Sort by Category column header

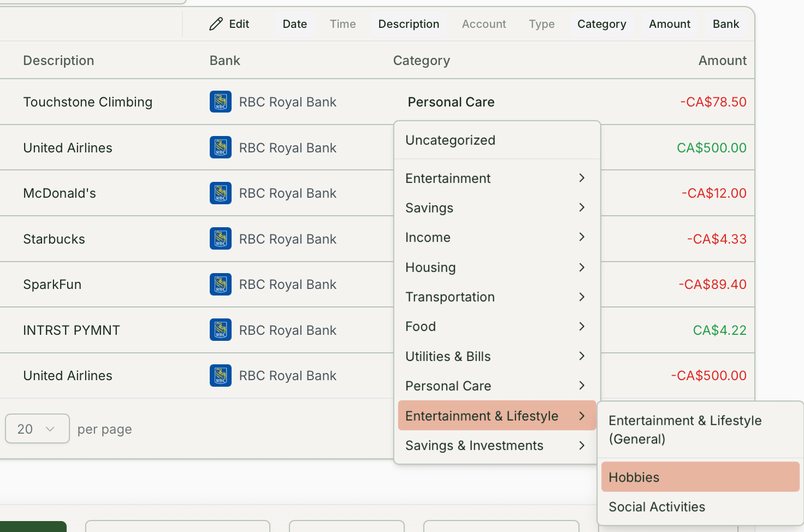click(422, 61)
